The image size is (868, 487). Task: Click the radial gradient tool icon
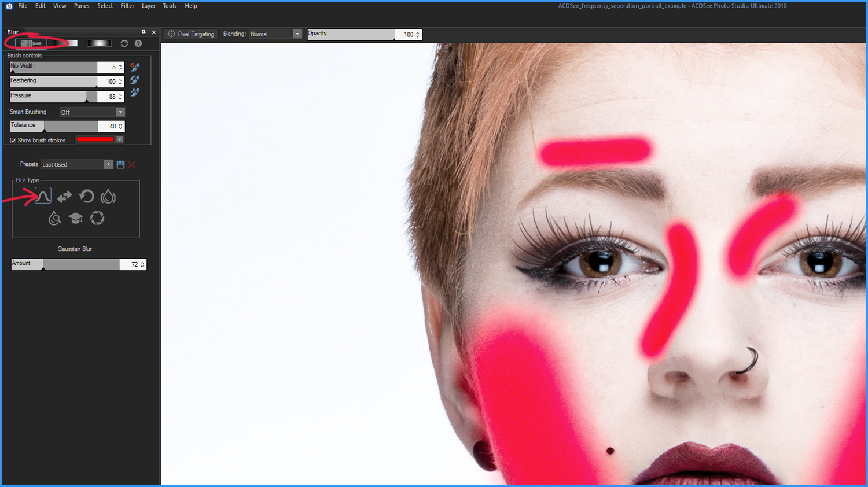click(x=99, y=43)
